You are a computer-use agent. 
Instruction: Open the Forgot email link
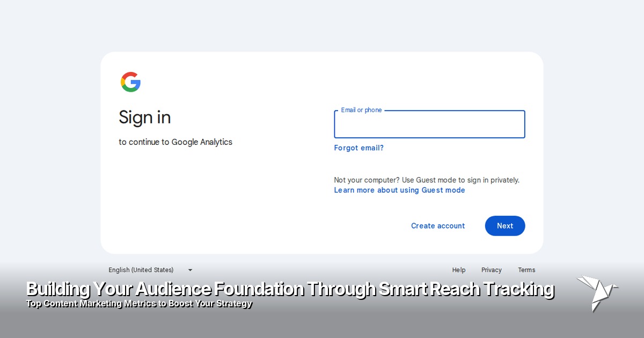[359, 148]
